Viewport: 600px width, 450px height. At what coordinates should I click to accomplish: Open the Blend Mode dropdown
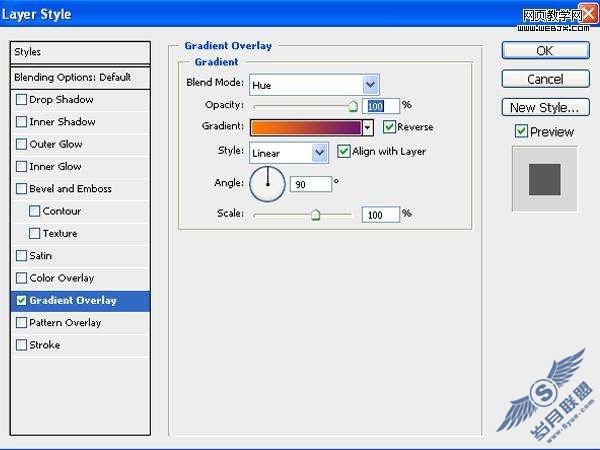314,85
